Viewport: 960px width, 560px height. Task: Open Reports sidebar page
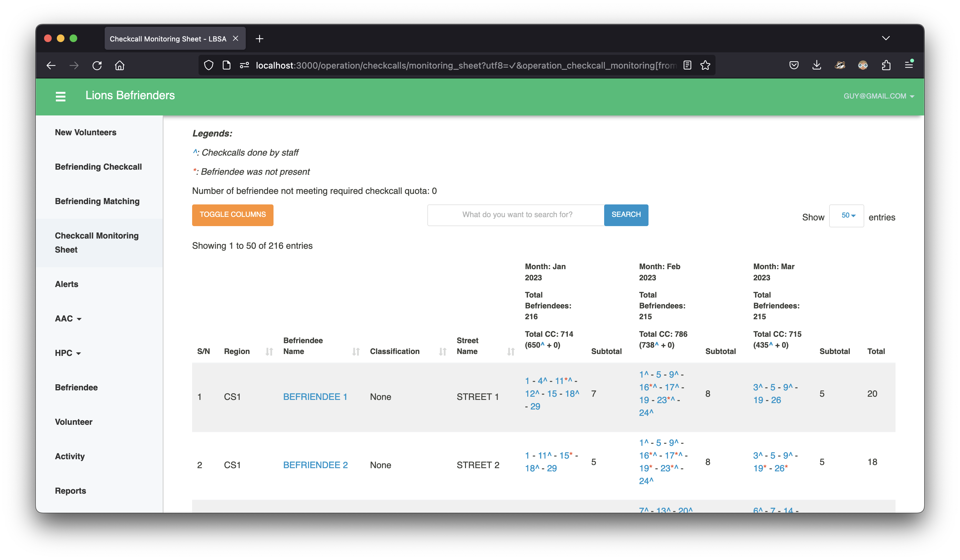pos(71,491)
